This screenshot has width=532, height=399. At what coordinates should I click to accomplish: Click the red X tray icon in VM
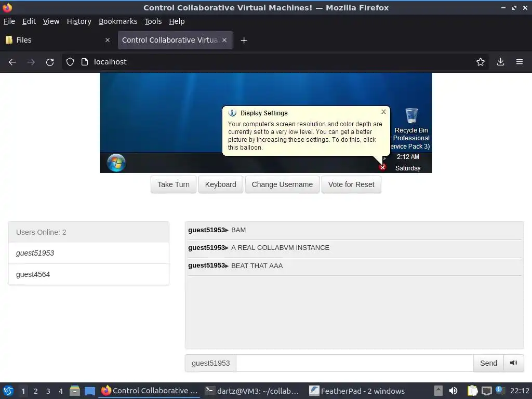pyautogui.click(x=383, y=167)
